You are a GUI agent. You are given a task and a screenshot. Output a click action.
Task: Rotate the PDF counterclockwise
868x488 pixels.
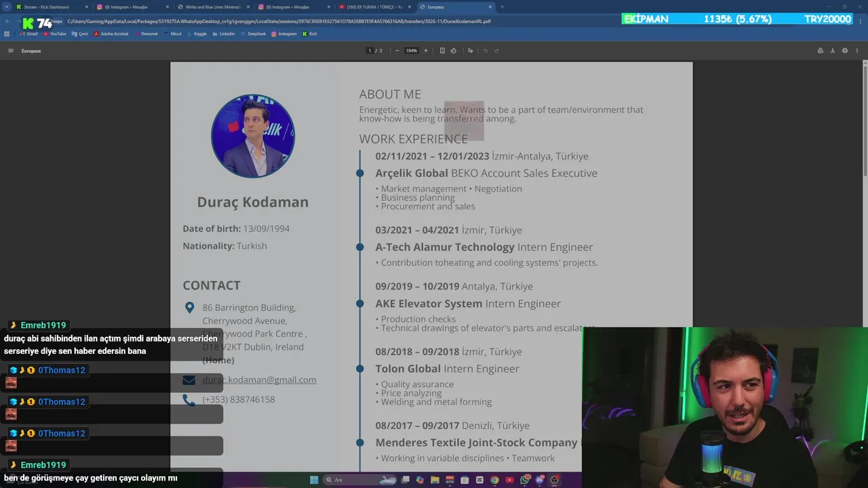coord(454,51)
